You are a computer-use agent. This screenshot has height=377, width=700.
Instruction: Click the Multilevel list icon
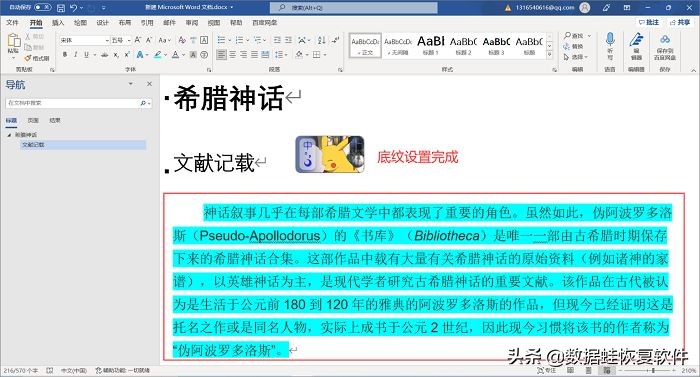coord(258,40)
